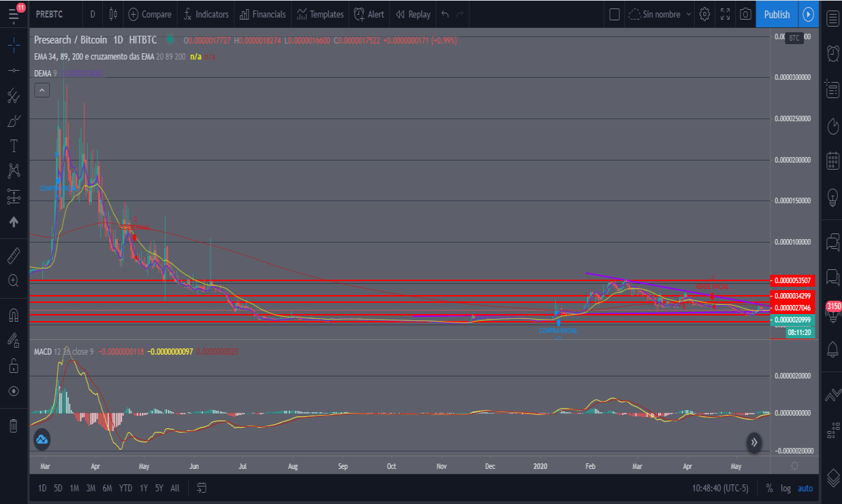The image size is (842, 504).
Task: Toggle log scale on price axis
Action: [785, 488]
